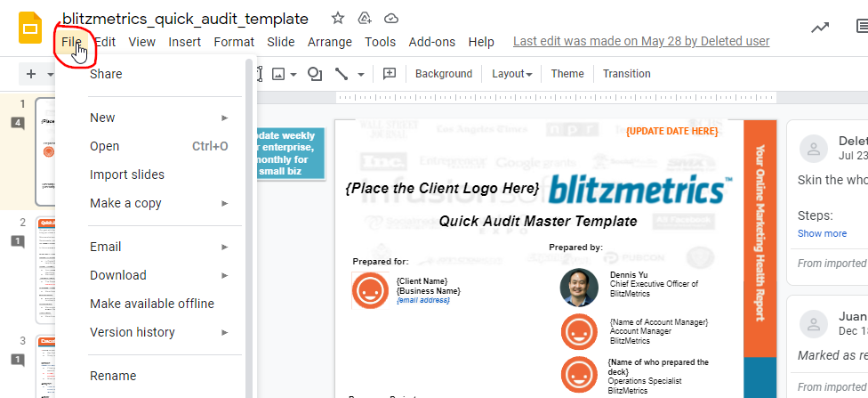Open the Add-ons menu
Viewport: 868px width, 398px height.
point(432,42)
